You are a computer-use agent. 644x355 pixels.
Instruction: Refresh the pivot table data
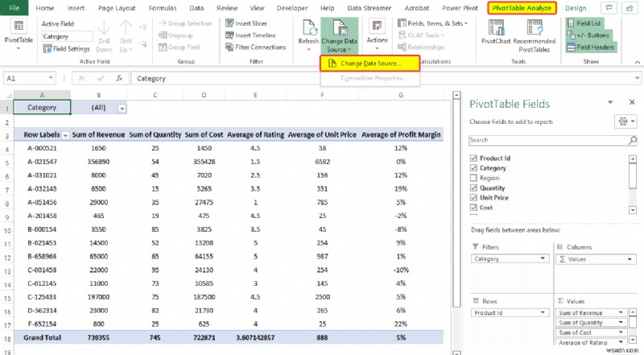point(308,35)
